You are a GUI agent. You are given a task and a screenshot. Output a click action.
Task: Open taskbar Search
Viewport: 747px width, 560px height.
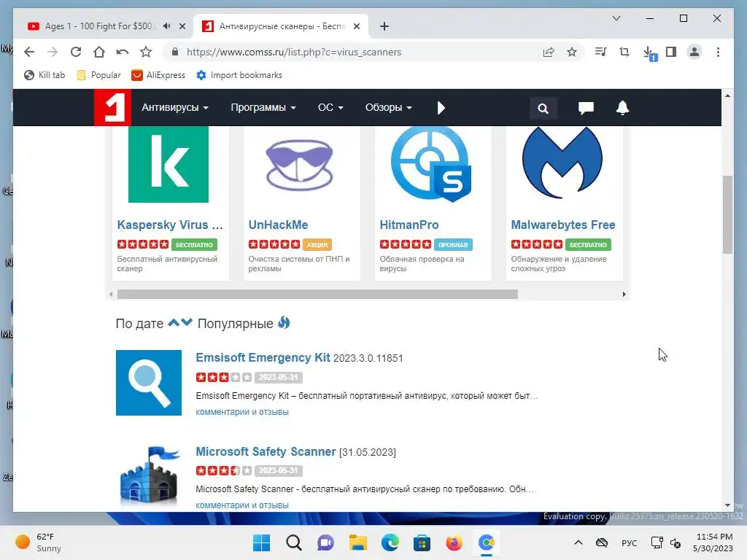[x=294, y=542]
